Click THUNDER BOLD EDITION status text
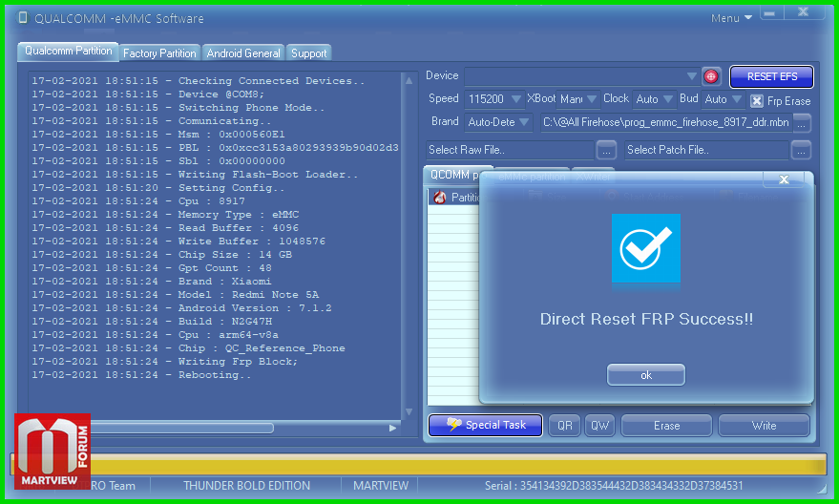The image size is (839, 504). point(246,486)
